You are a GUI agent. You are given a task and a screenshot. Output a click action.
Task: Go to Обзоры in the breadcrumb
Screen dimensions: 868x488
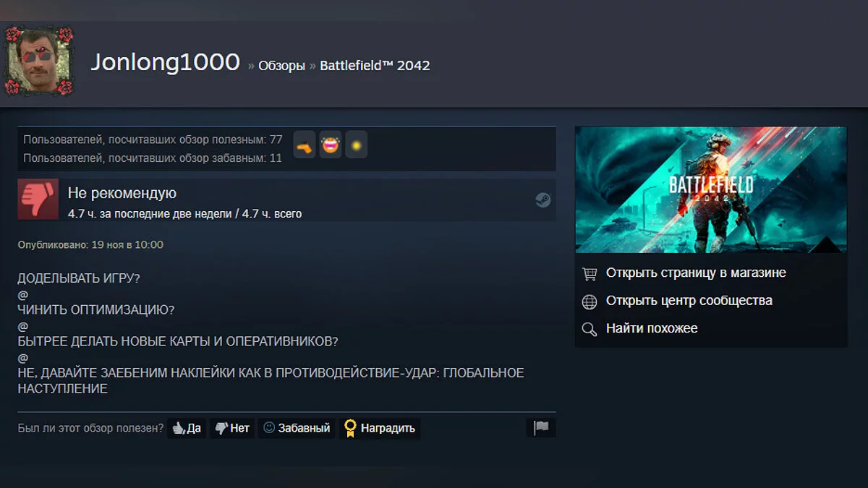(281, 66)
